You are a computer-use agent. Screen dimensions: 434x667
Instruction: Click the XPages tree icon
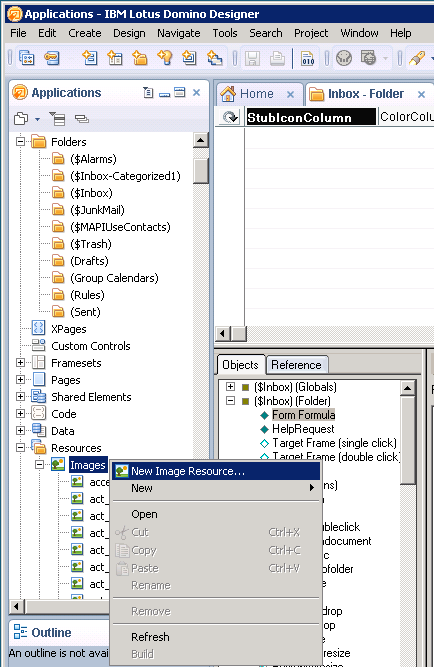[39, 328]
